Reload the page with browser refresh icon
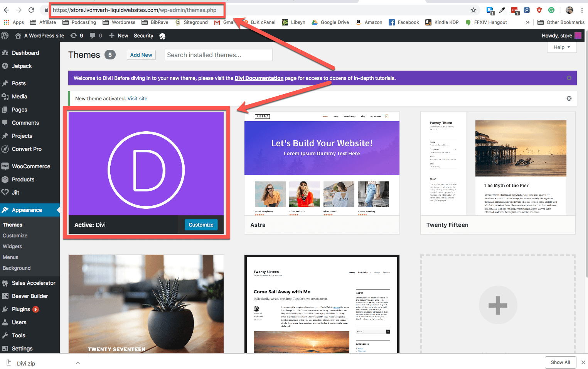The height and width of the screenshot is (369, 588). (31, 10)
